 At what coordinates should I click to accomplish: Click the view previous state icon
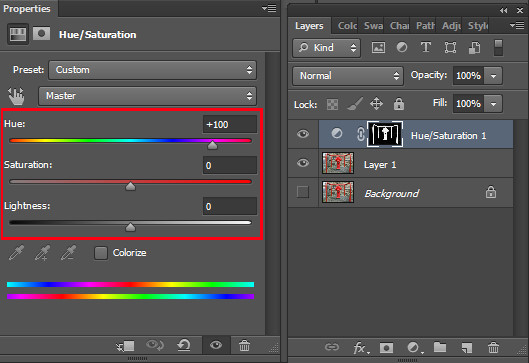[155, 345]
